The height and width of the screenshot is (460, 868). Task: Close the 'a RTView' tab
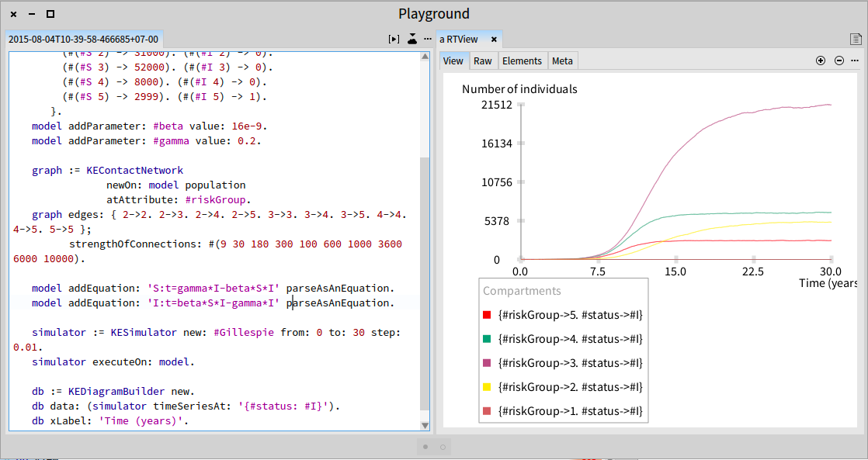494,40
